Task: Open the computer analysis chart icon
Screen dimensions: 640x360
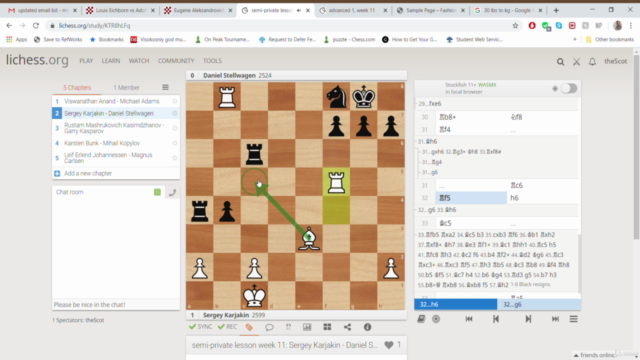Action: pyautogui.click(x=307, y=327)
